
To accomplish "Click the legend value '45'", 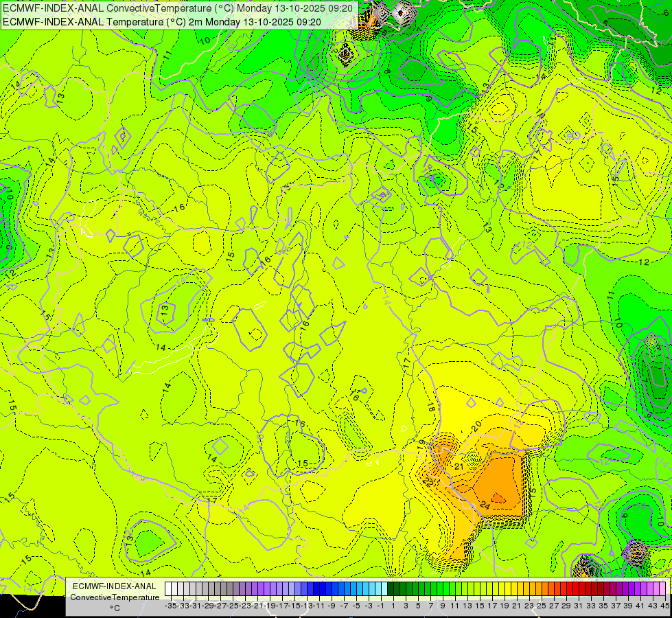I will (664, 606).
